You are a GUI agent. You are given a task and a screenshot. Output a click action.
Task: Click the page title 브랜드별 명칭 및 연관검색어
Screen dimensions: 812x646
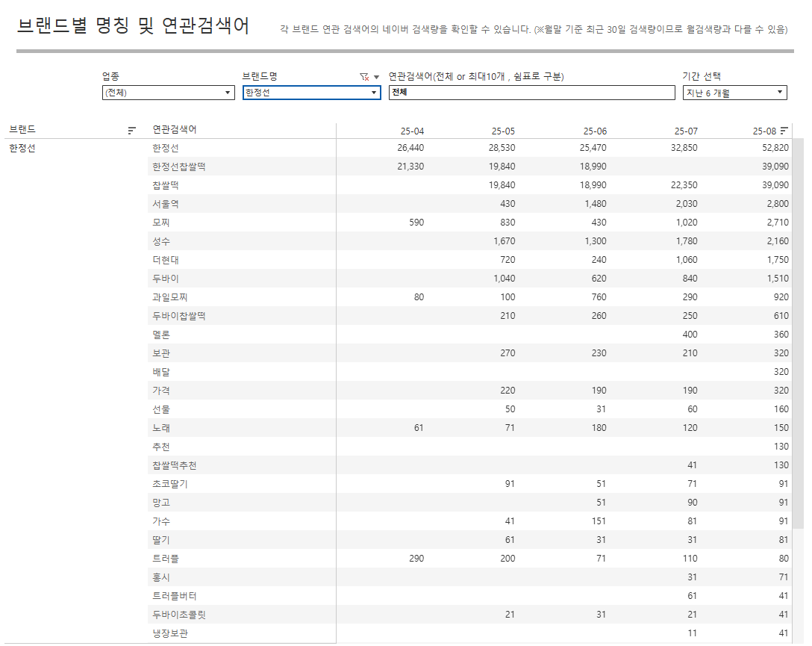pyautogui.click(x=133, y=25)
